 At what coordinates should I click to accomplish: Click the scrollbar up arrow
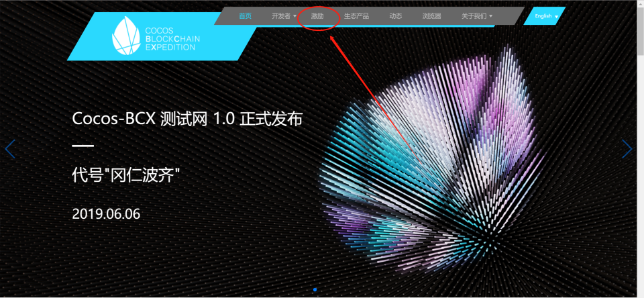point(640,4)
